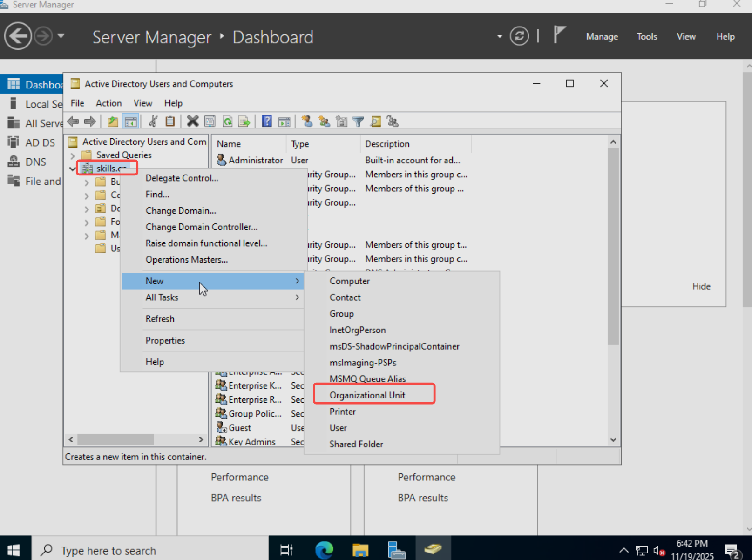Viewport: 752px width, 560px height.
Task: Click the Windows Start button
Action: point(14,550)
